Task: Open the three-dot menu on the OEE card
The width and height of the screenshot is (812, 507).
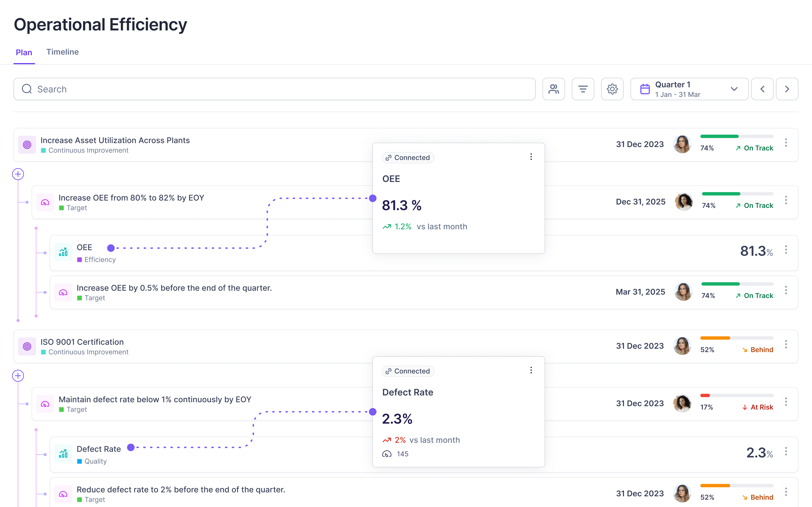Action: 531,157
